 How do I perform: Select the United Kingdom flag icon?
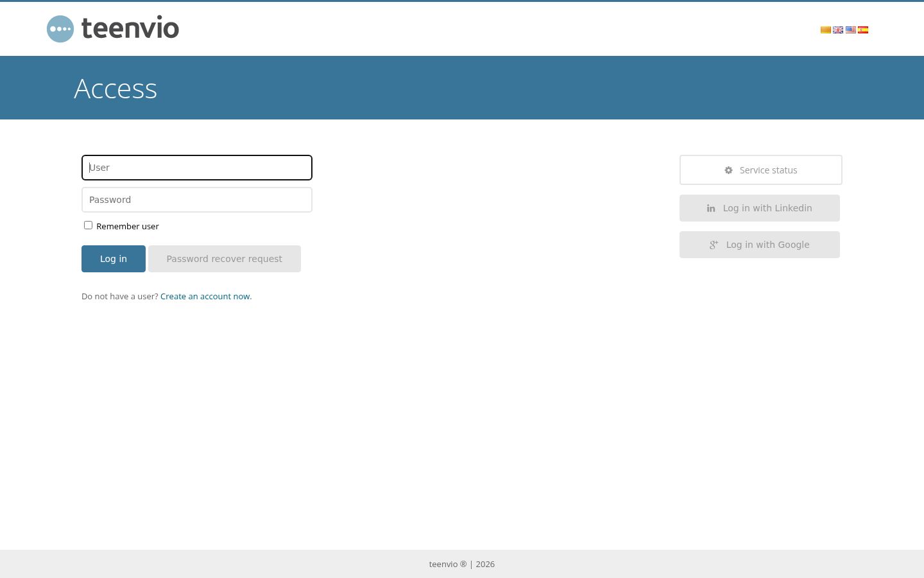[838, 30]
